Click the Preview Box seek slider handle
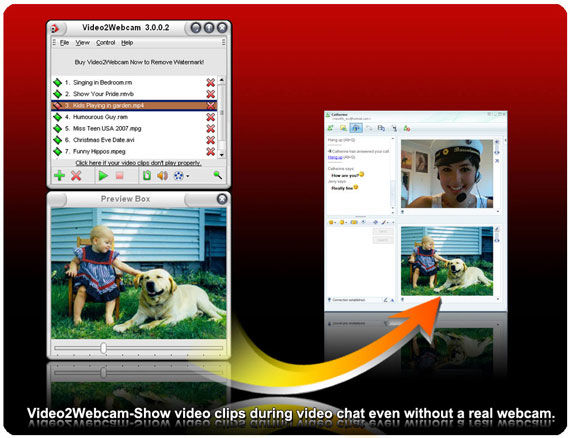This screenshot has width=570, height=438. [104, 348]
